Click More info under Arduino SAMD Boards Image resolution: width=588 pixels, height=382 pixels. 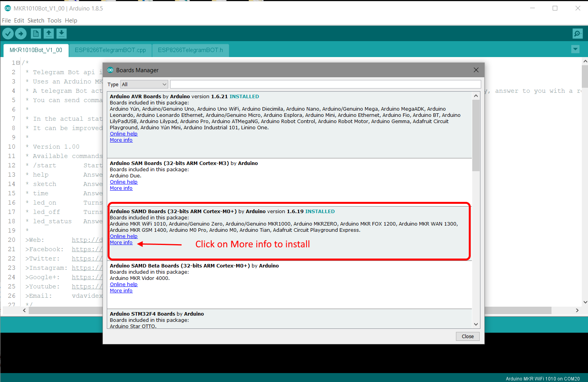121,242
